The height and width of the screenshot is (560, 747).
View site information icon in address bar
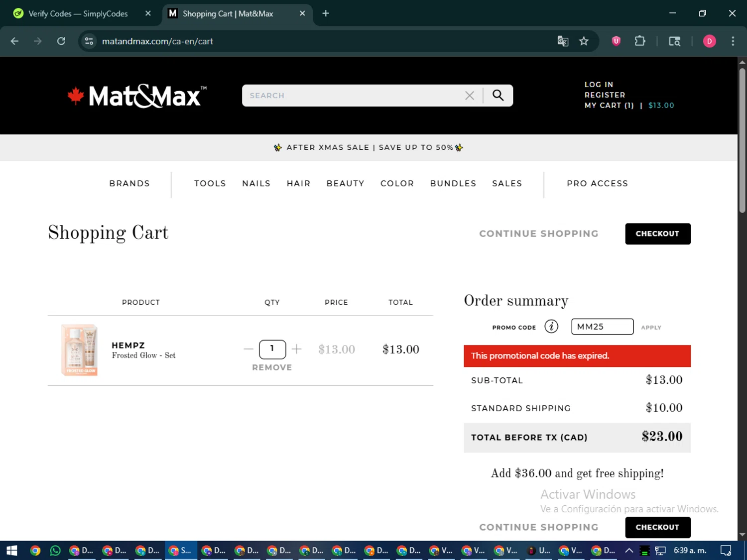pyautogui.click(x=89, y=41)
